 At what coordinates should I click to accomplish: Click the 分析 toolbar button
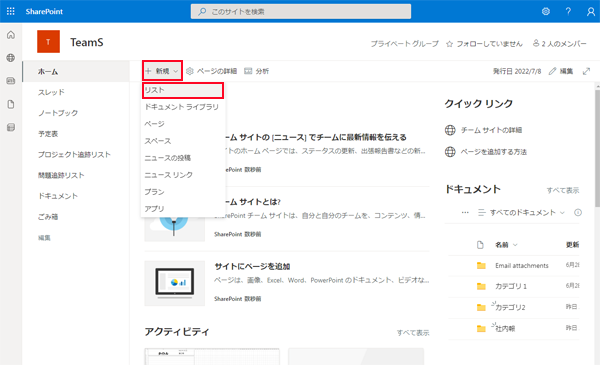point(256,71)
